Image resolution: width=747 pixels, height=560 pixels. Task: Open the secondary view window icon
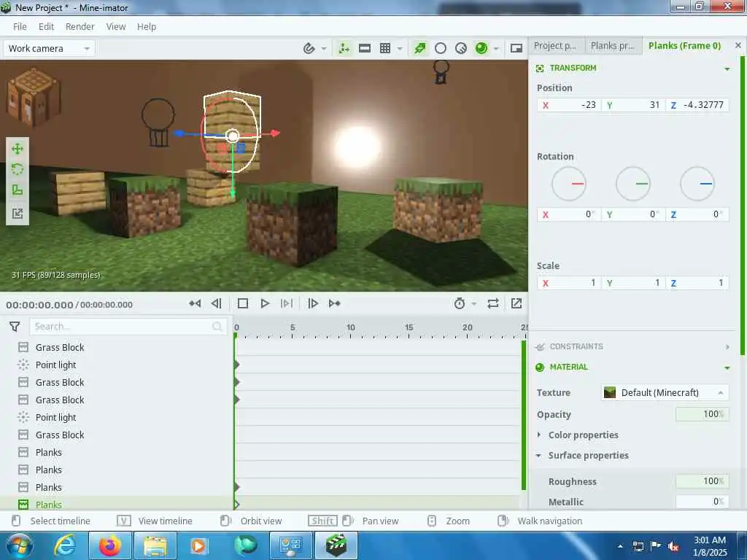click(x=516, y=48)
